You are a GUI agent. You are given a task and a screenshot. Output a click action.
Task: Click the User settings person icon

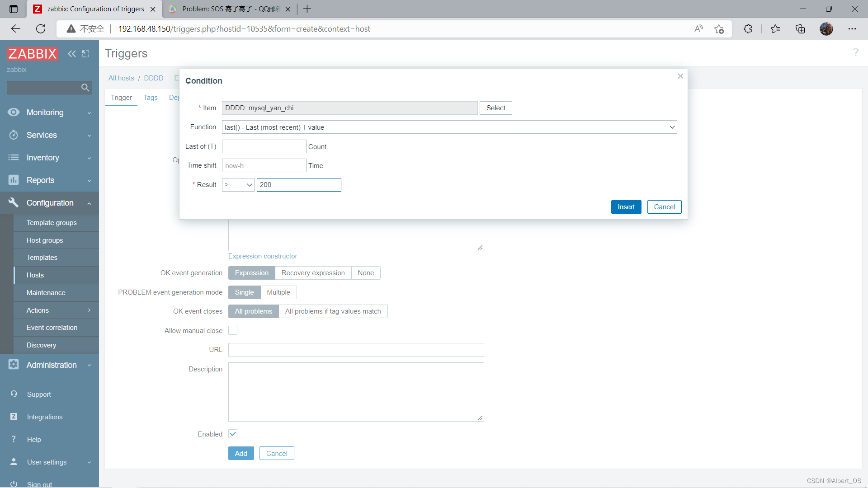[14, 462]
